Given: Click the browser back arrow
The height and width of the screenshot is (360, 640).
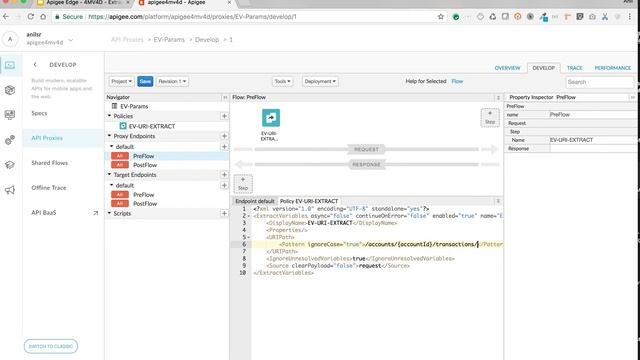Looking at the screenshot, I should 6,17.
